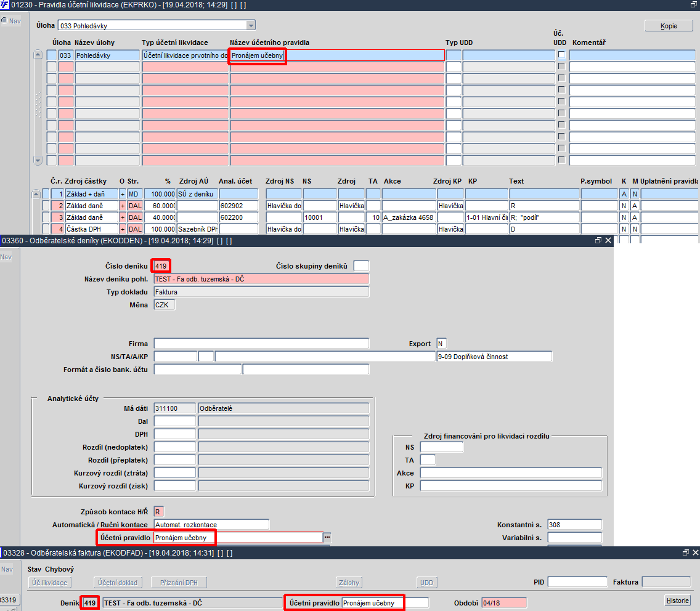This screenshot has width=700, height=611.
Task: Open the Účetní doklad button
Action: (118, 583)
